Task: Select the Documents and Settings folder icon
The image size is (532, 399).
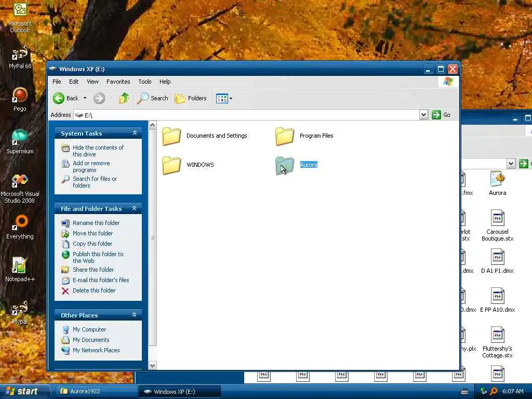Action: pos(171,136)
